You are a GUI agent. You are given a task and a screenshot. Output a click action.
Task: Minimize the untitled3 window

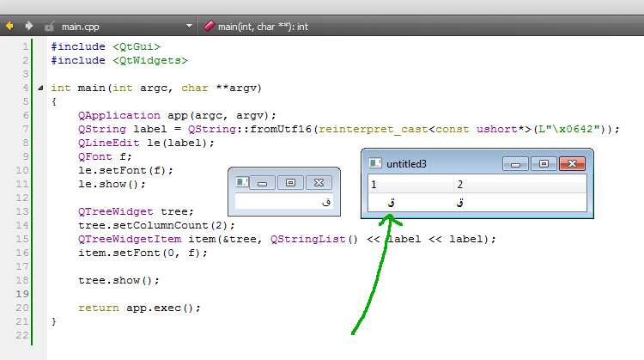pyautogui.click(x=515, y=163)
